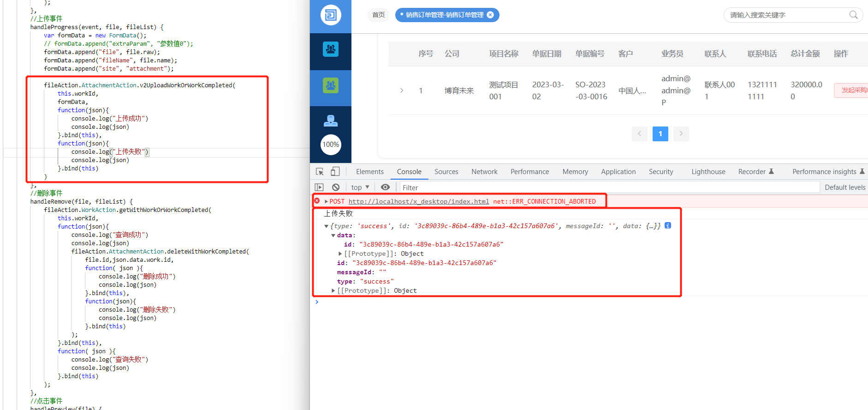868x410 pixels.
Task: Click the 单据日期 column header
Action: [x=547, y=54]
